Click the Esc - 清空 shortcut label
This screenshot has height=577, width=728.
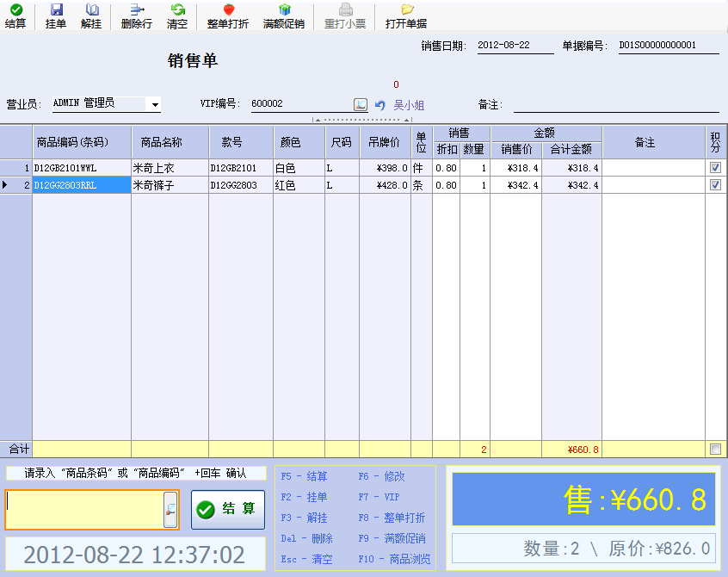[x=307, y=559]
